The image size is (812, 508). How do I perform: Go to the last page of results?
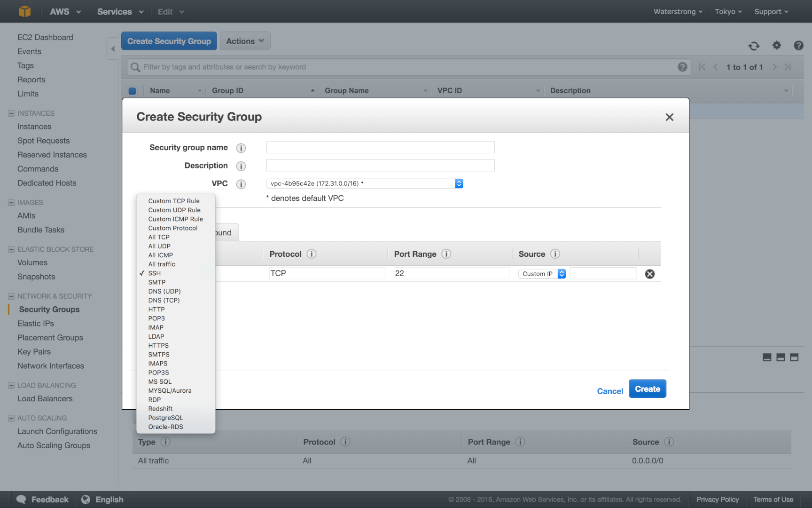pyautogui.click(x=788, y=67)
